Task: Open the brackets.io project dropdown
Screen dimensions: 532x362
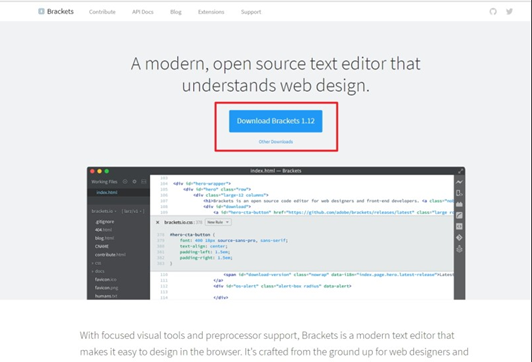Action: (x=104, y=211)
